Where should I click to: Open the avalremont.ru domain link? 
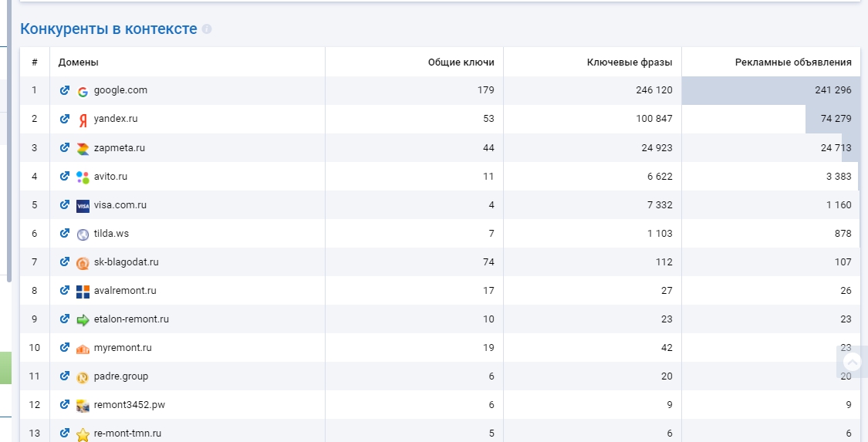coord(124,291)
